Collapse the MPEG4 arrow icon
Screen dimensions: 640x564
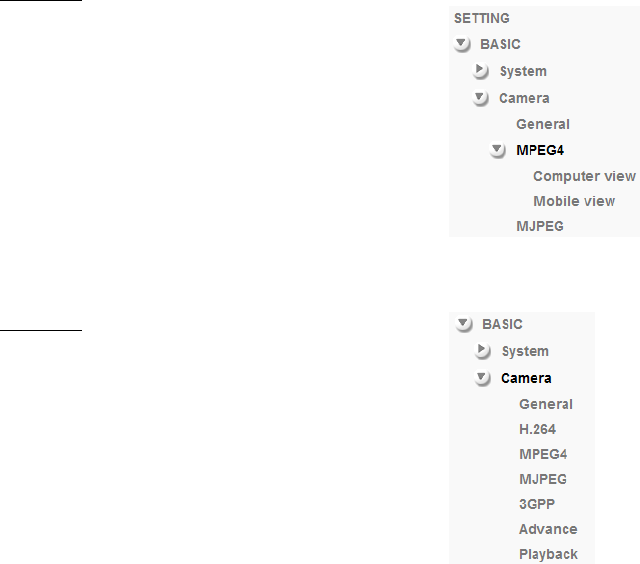click(498, 151)
